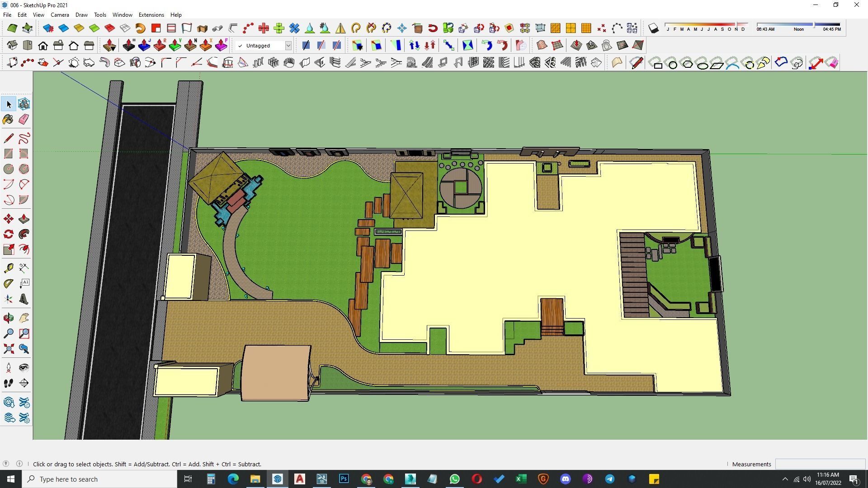
Task: Pick the Eraser tool
Action: click(x=24, y=119)
